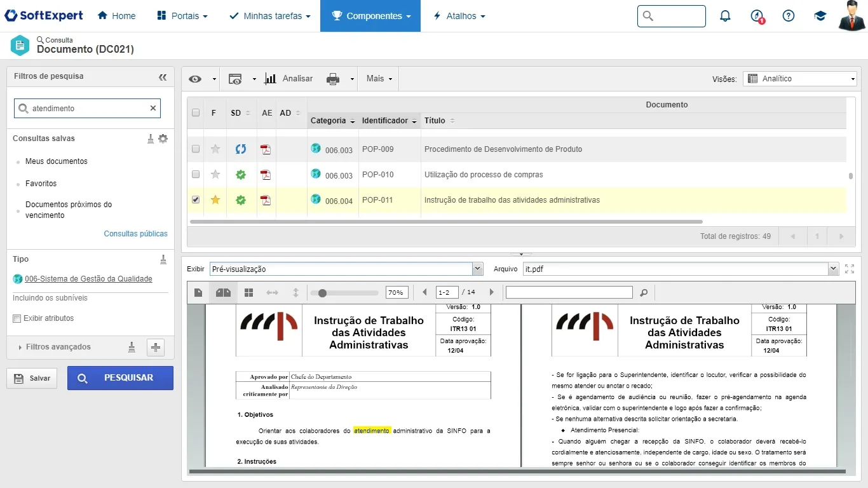Open the Minhas tarefas menu
This screenshot has height=488, width=868.
(269, 16)
